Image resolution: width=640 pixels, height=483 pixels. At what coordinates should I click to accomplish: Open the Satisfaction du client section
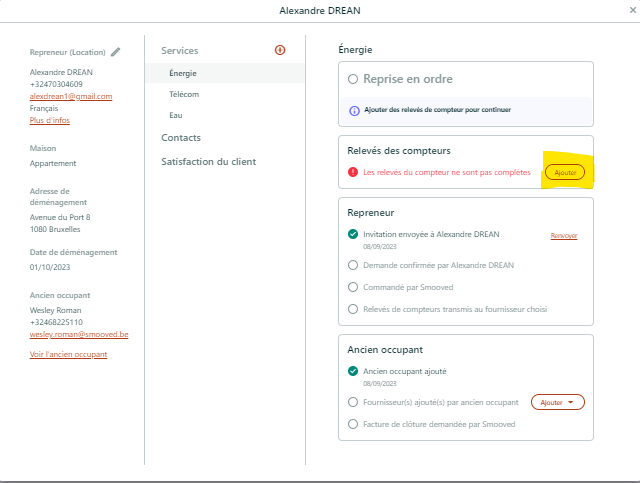click(209, 162)
